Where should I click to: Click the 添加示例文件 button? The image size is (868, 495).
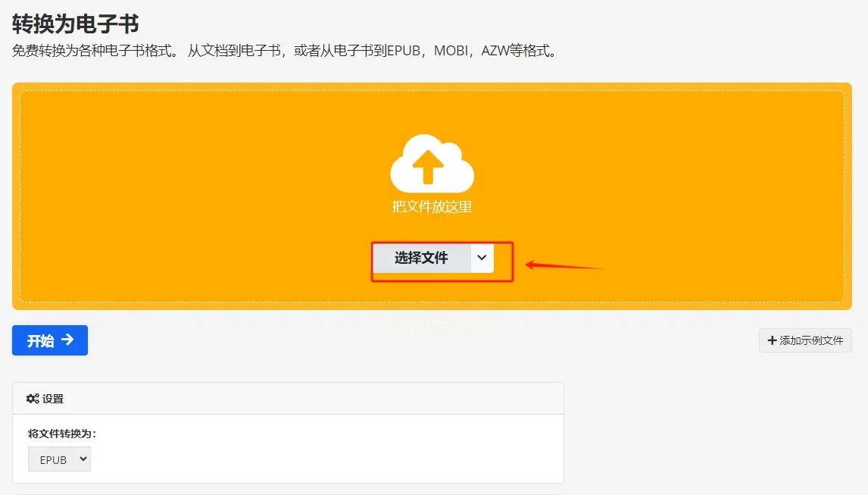click(805, 340)
